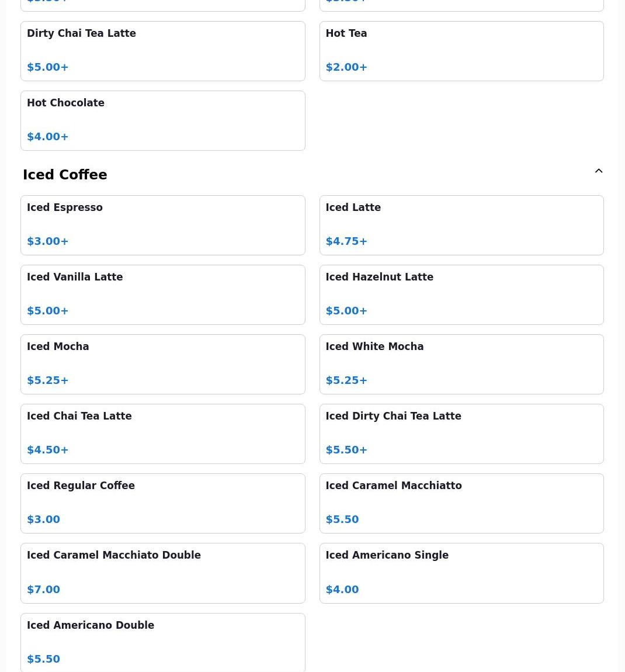Click the Iced Coffee section heading
This screenshot has height=672, width=625.
[x=65, y=175]
